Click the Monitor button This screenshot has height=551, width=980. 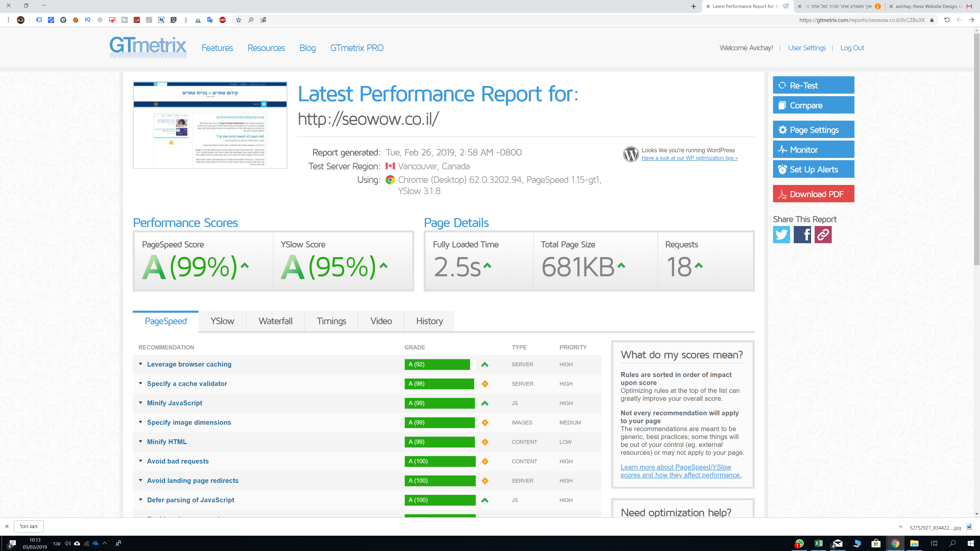point(813,149)
